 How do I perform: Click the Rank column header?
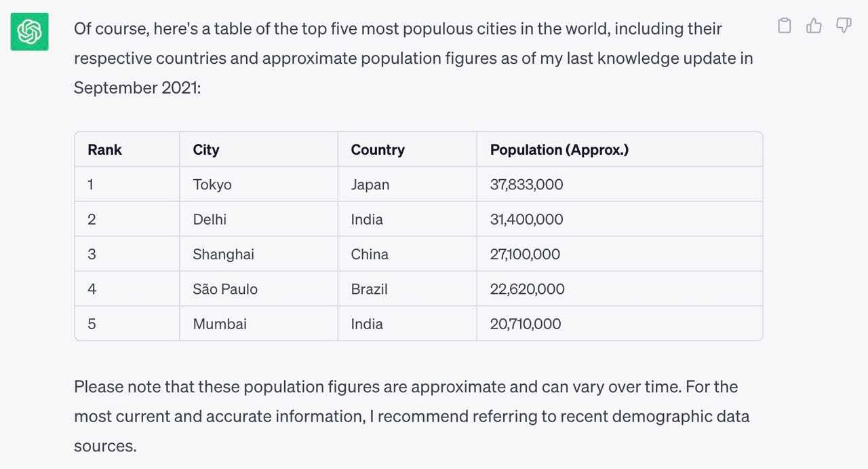point(105,149)
